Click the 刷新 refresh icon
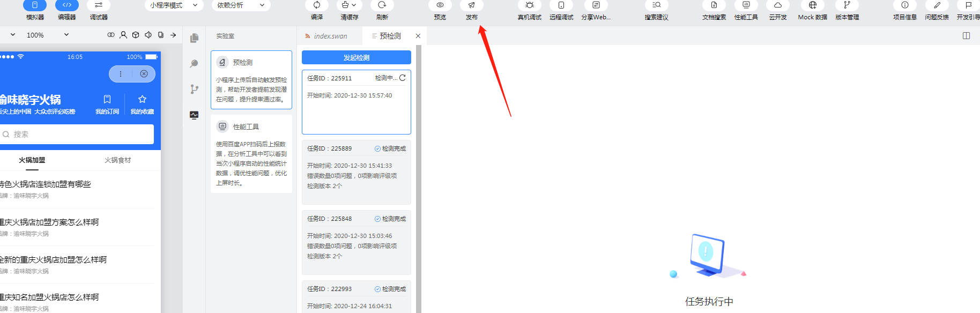Screen dimensions: 980x313 coord(382,5)
